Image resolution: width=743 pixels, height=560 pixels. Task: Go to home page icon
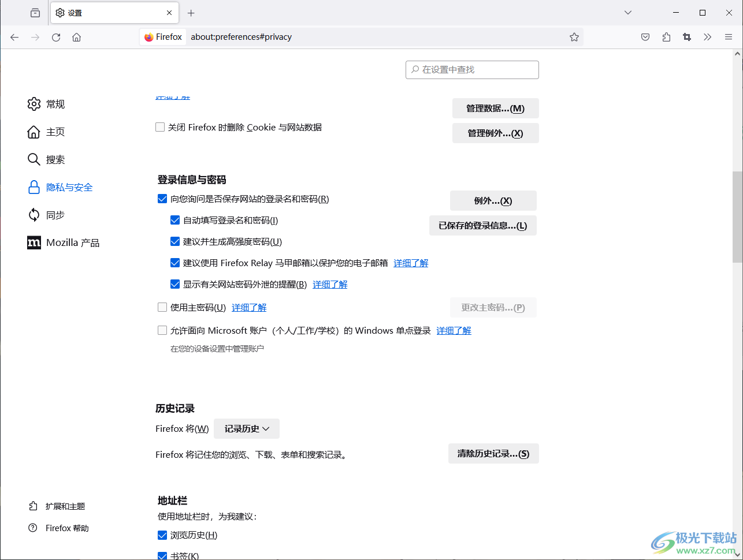tap(76, 37)
